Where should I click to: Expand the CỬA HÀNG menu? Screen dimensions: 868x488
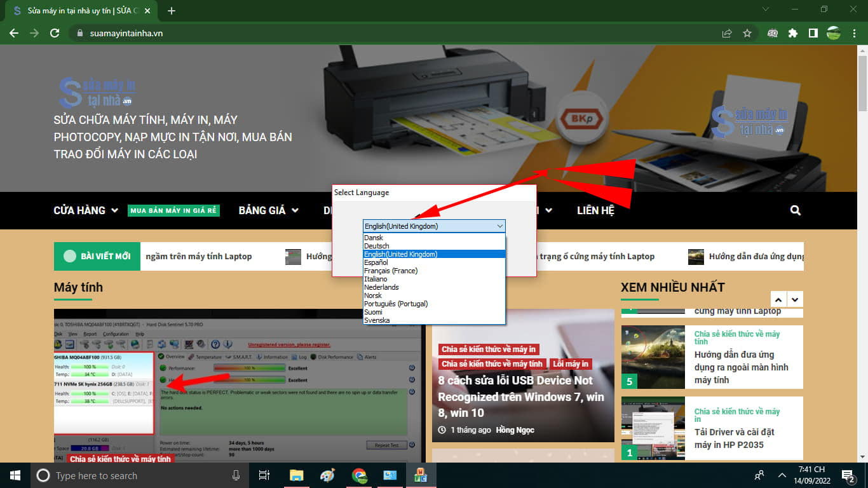(86, 210)
